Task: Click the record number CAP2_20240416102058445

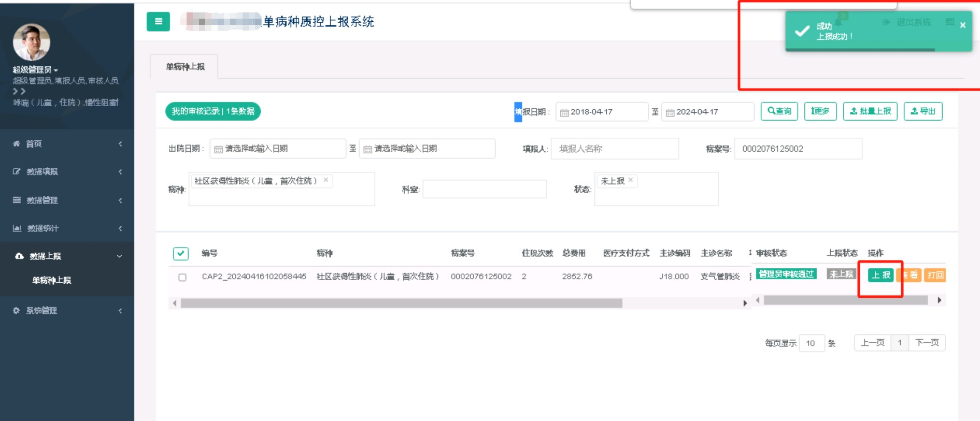Action: [x=254, y=277]
